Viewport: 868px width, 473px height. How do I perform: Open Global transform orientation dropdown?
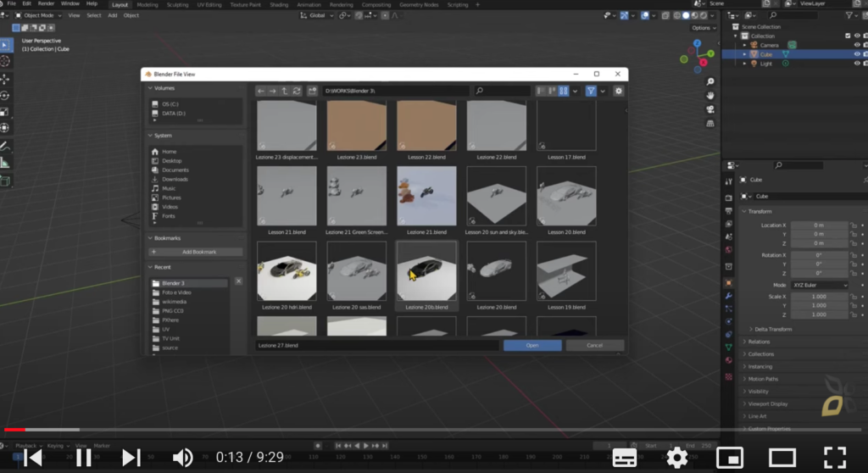317,15
